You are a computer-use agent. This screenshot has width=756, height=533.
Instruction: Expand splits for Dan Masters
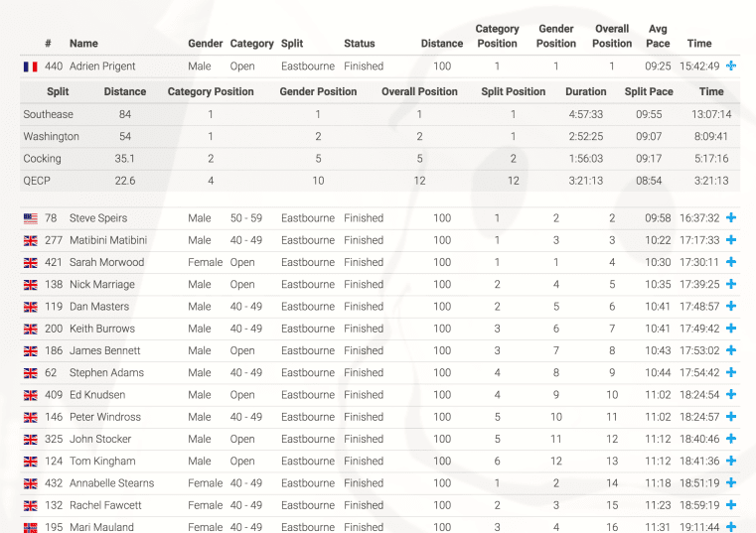click(731, 307)
